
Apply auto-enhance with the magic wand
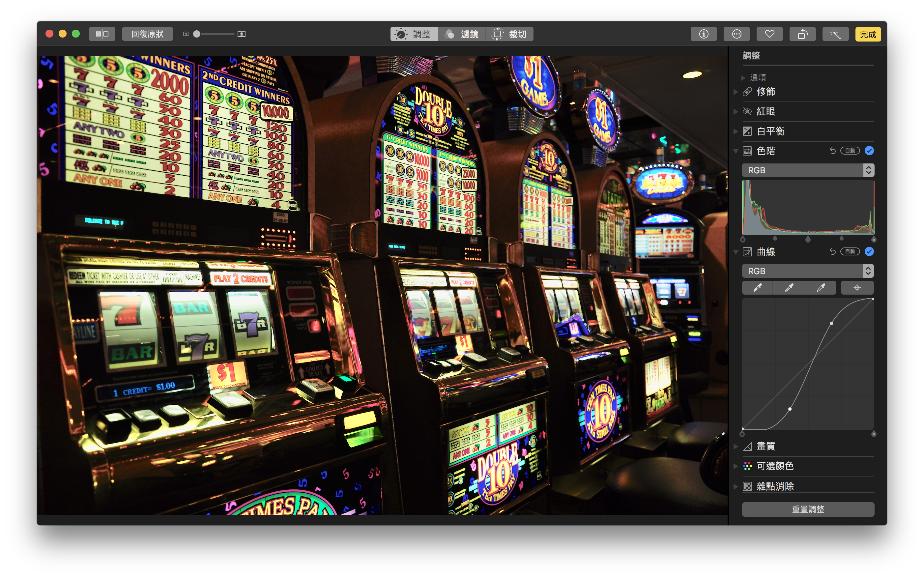(x=835, y=34)
